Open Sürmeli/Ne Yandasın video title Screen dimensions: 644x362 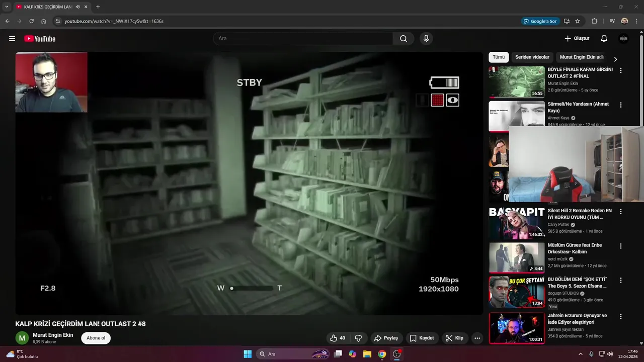click(578, 107)
